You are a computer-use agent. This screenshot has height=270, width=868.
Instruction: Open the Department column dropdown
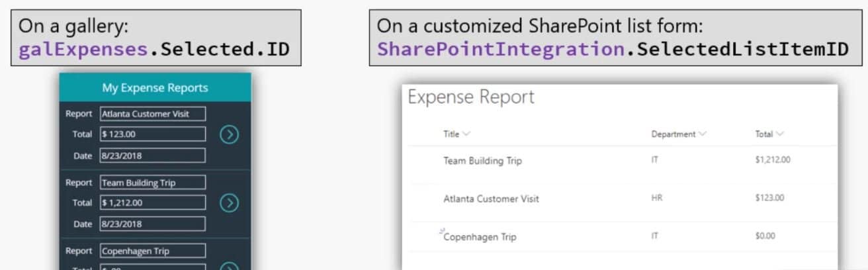tap(702, 134)
